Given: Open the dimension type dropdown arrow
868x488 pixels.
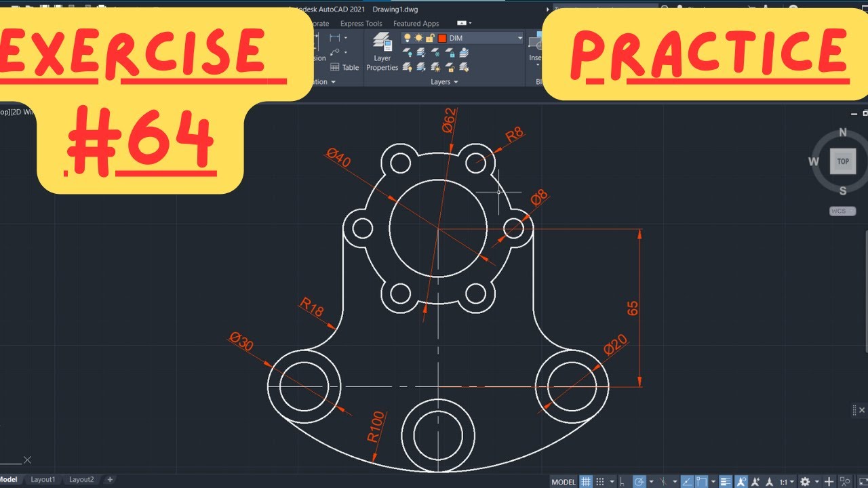Looking at the screenshot, I should click(346, 37).
